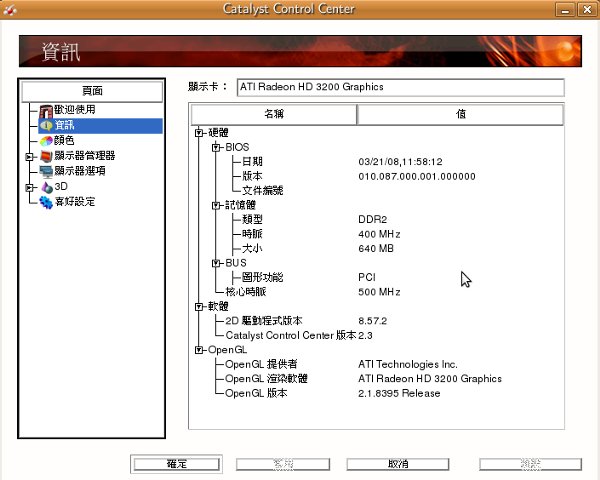Click the 顯示卡 graphics card field
The image size is (600, 480).
tap(400, 87)
